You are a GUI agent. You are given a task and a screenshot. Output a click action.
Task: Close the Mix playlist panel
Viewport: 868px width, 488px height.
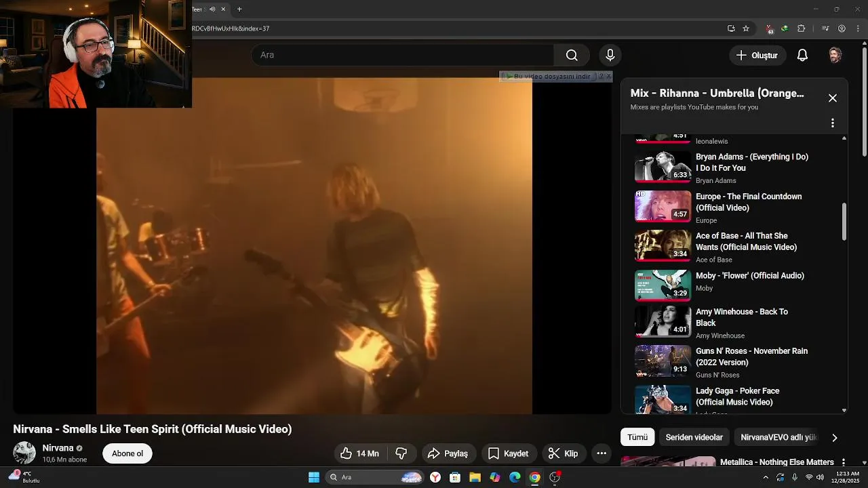click(x=833, y=98)
